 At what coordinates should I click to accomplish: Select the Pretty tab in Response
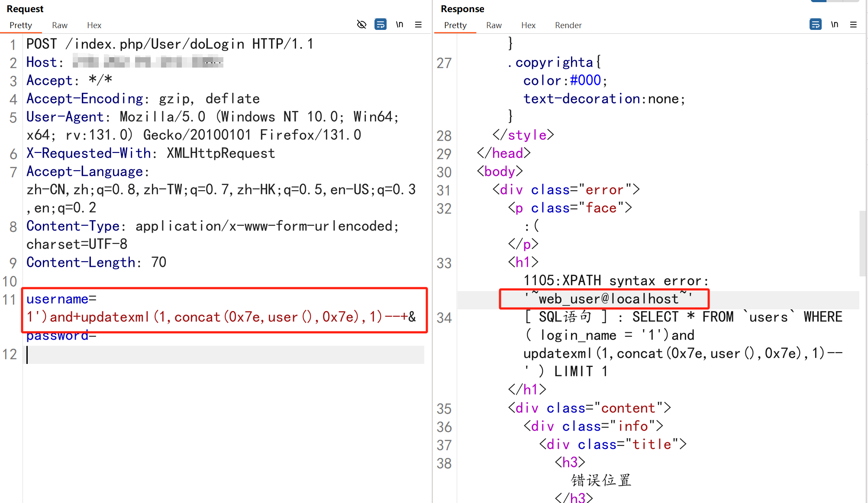click(455, 25)
